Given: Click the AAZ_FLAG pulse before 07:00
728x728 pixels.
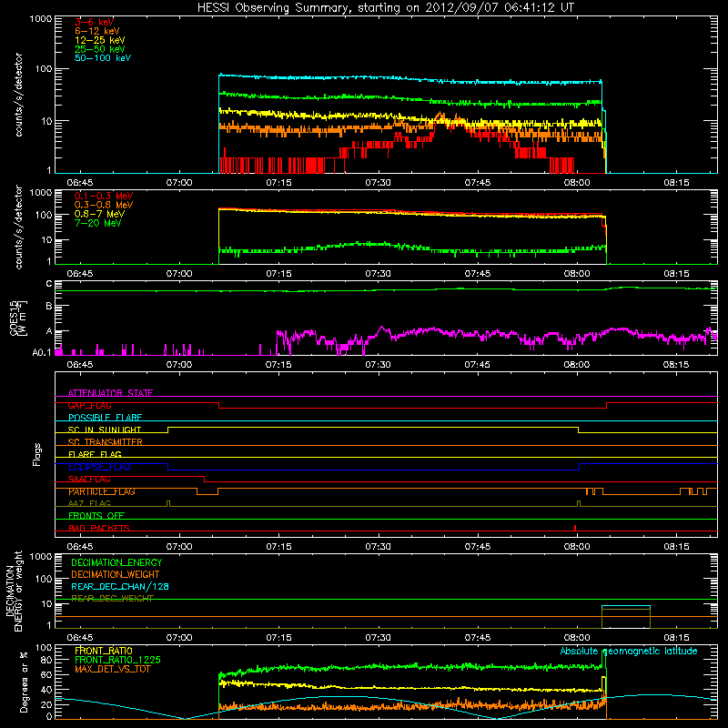Looking at the screenshot, I should 168,503.
